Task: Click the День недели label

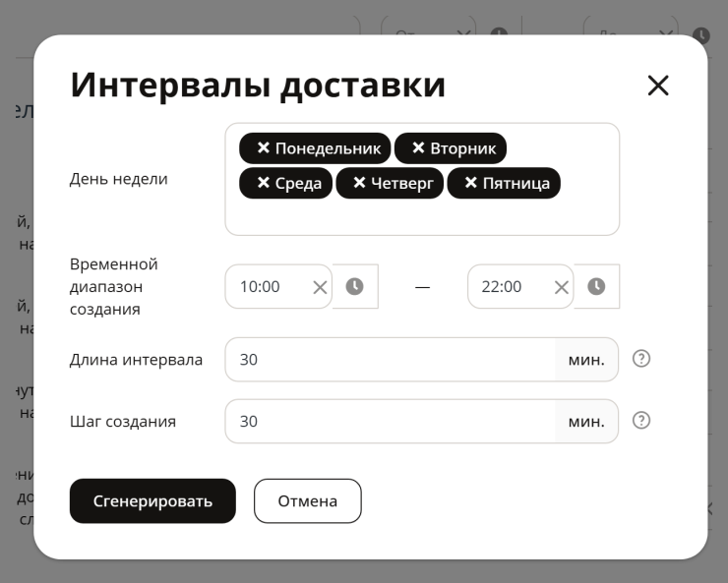Action: tap(118, 179)
